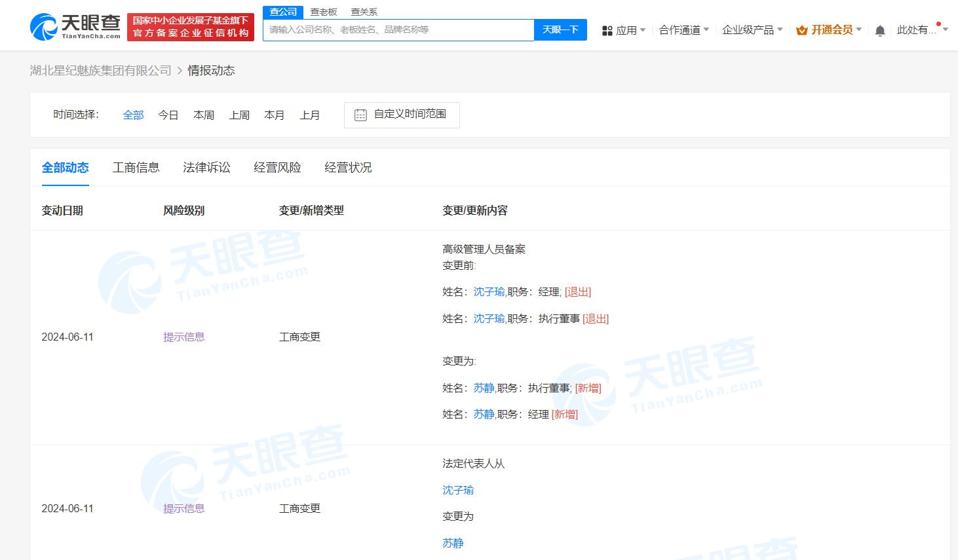The image size is (958, 560).
Task: Click 工商变更 in the first row
Action: [x=299, y=337]
